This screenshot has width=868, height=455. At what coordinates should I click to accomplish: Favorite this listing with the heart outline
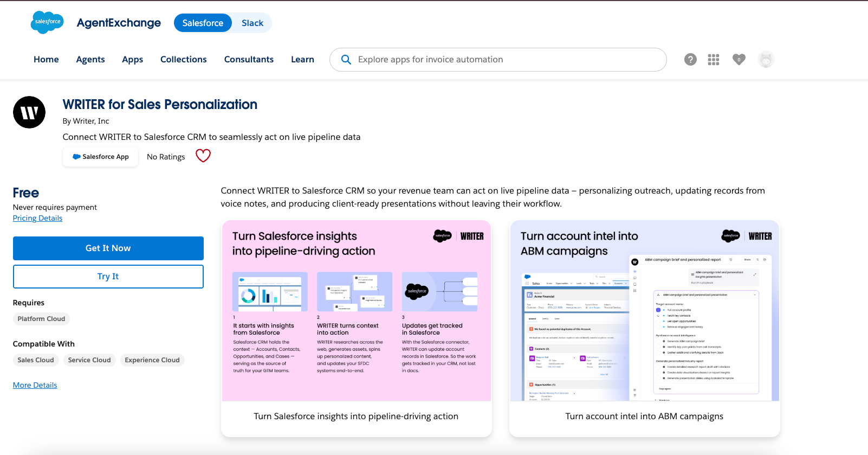[203, 156]
